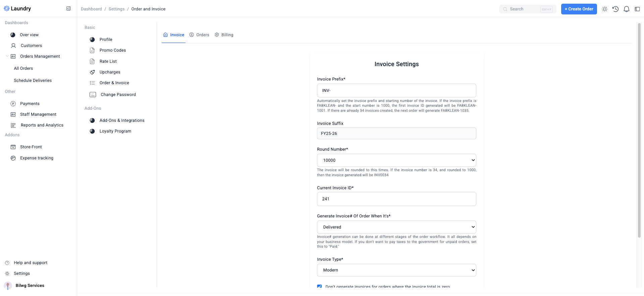Toggle zero-total invoices checkbox
This screenshot has height=296, width=644.
pos(319,286)
